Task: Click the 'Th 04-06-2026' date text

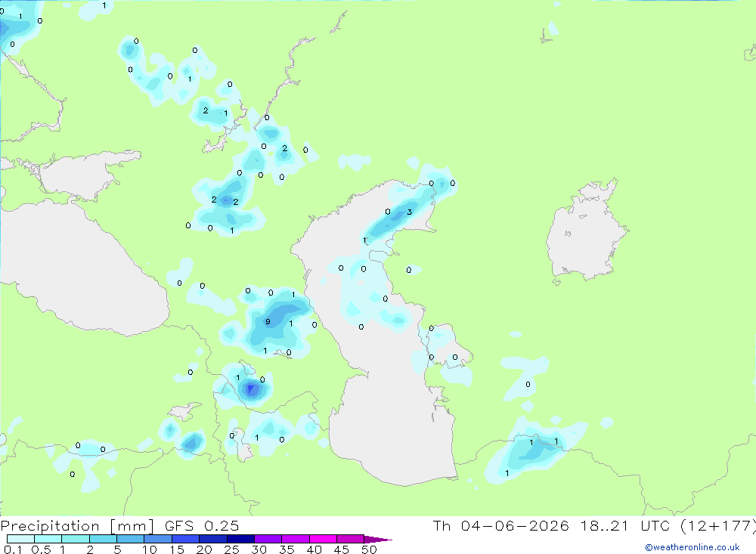Action: [x=500, y=526]
